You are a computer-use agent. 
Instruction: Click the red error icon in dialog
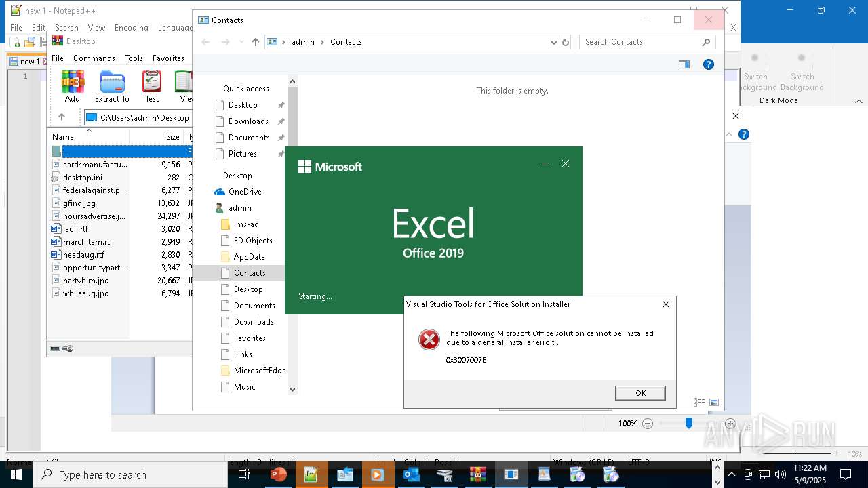(x=429, y=340)
